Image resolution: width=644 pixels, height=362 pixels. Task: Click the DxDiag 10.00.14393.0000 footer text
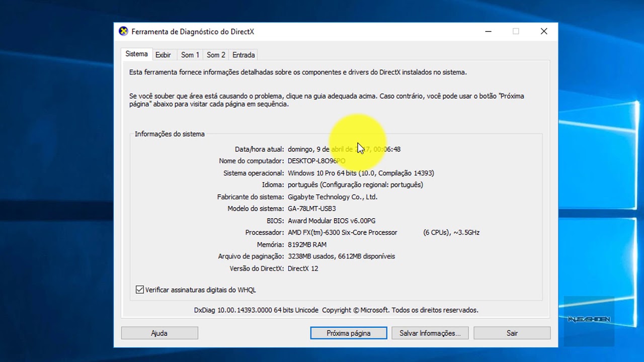(336, 310)
